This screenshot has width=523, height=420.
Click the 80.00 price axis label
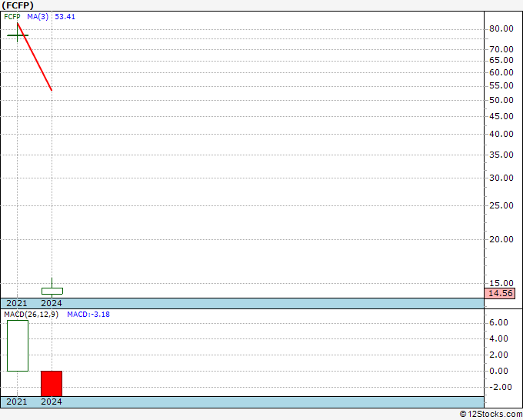tap(501, 29)
